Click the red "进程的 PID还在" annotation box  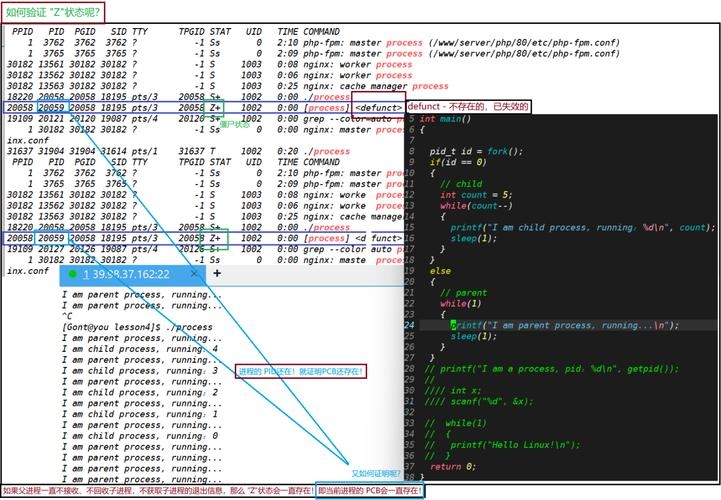(301, 371)
